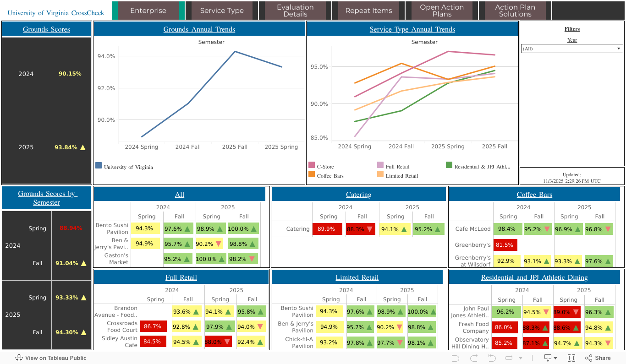Select the Gaston's Market row label
The height and width of the screenshot is (364, 626).
coord(116,259)
